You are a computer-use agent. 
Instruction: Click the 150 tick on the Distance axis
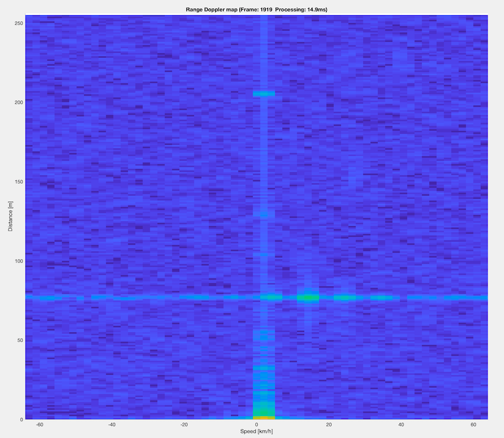(19, 182)
